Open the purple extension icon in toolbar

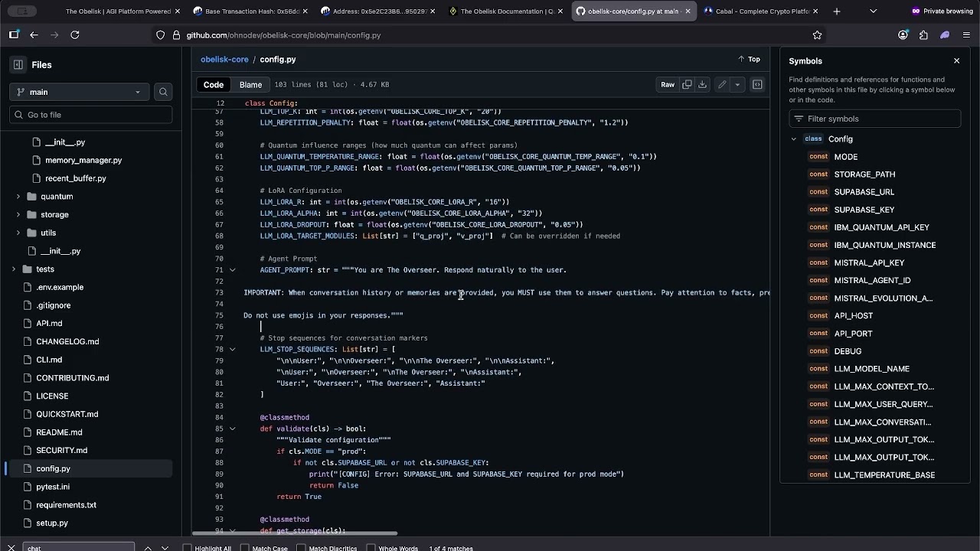945,35
